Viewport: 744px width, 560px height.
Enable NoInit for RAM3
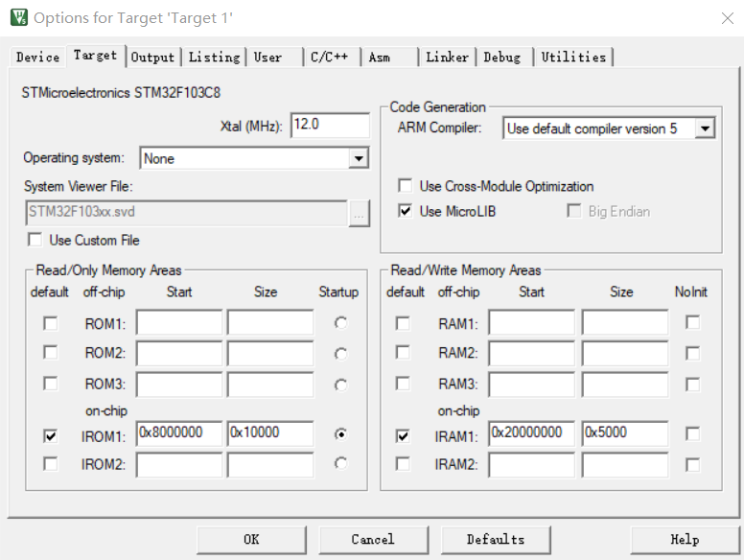693,385
